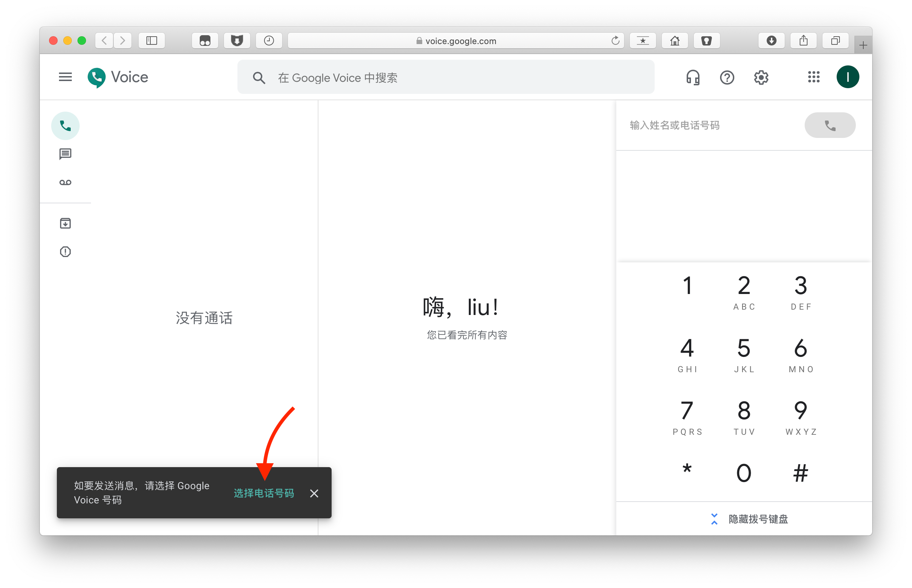Open the help question mark icon
This screenshot has width=912, height=588.
(727, 77)
